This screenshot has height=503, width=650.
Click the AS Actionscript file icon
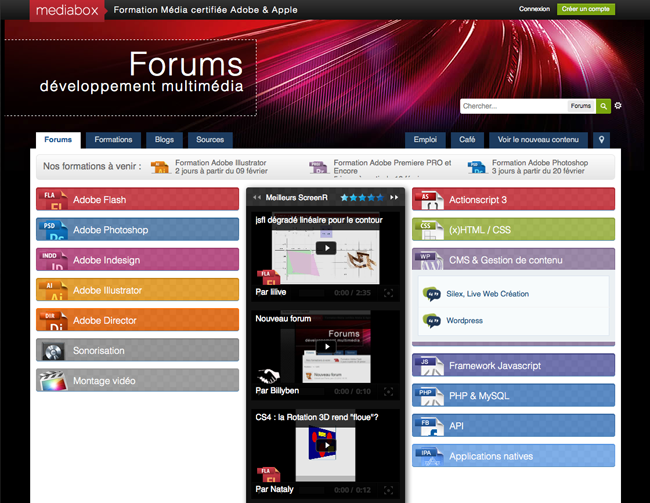point(430,200)
